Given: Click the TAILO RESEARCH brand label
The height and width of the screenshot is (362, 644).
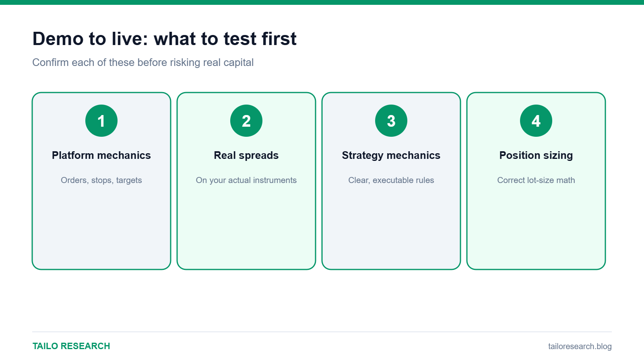Looking at the screenshot, I should (71, 346).
